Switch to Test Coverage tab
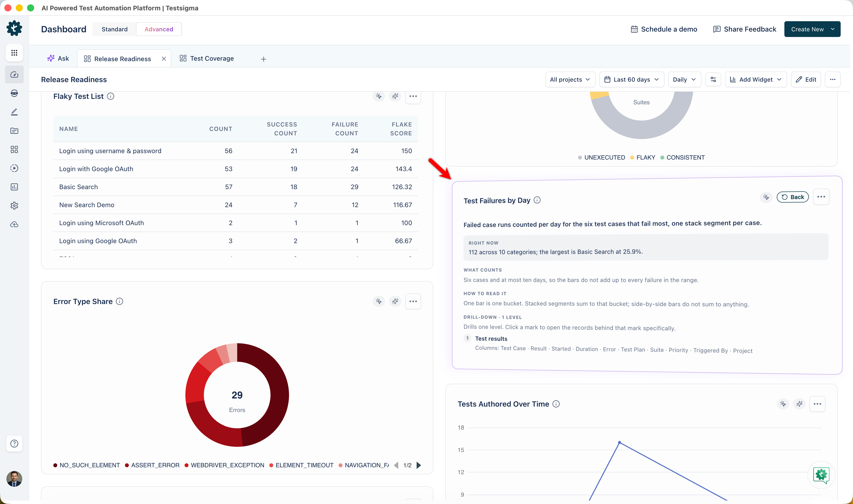This screenshot has height=504, width=853. pos(207,58)
